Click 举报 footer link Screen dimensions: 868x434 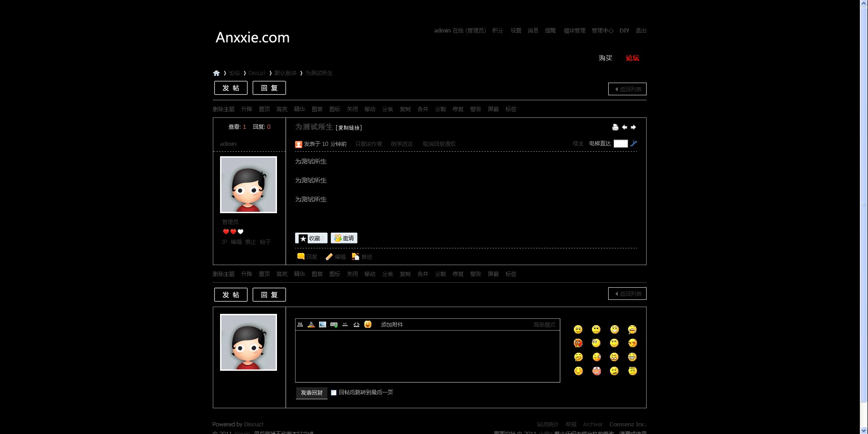click(571, 425)
